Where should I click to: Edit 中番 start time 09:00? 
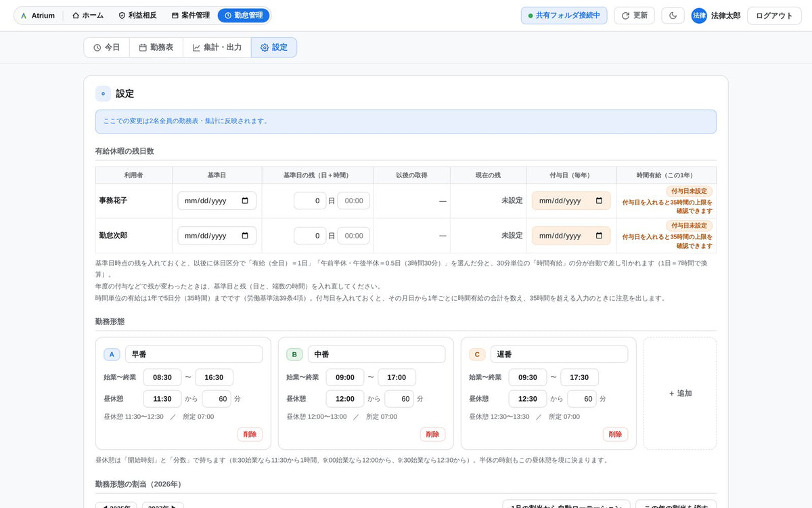click(345, 377)
